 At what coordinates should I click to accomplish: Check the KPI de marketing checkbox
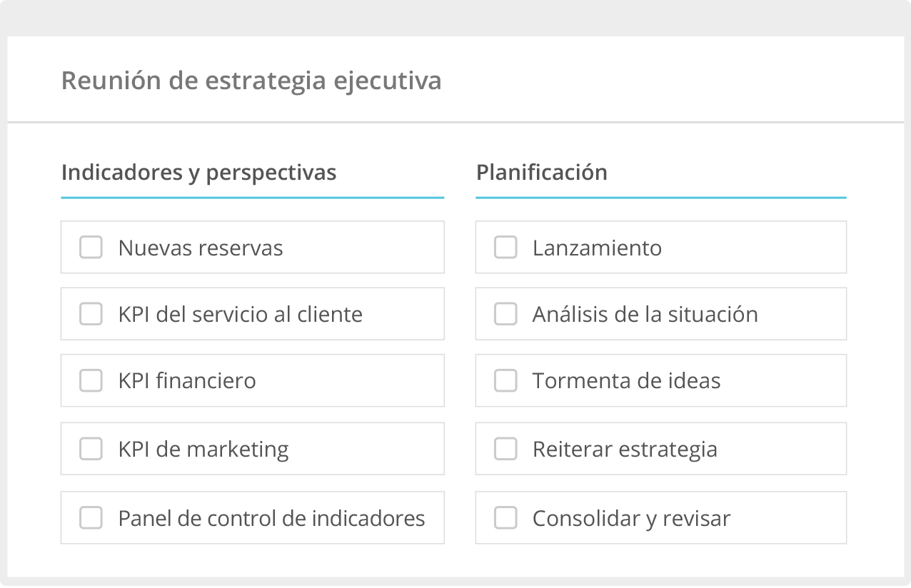pos(91,449)
